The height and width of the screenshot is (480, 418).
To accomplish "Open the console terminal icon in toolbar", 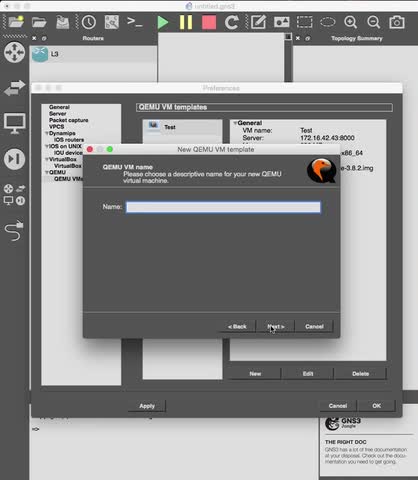I will coord(135,22).
